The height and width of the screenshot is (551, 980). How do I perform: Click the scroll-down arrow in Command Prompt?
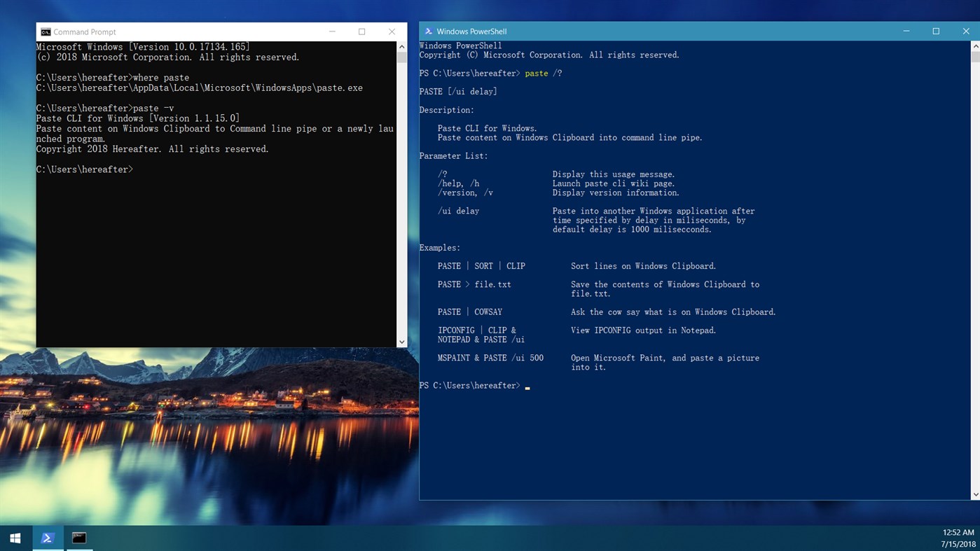(x=401, y=340)
